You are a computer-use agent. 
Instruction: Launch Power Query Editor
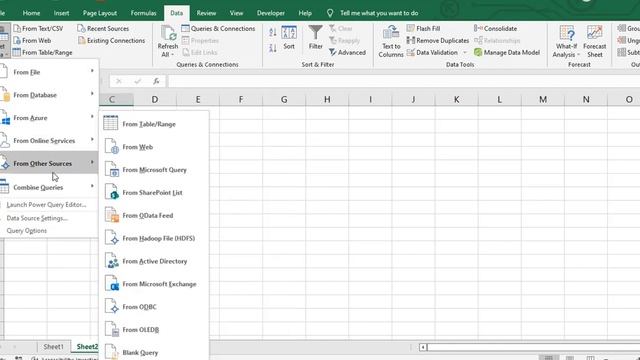[x=46, y=205]
